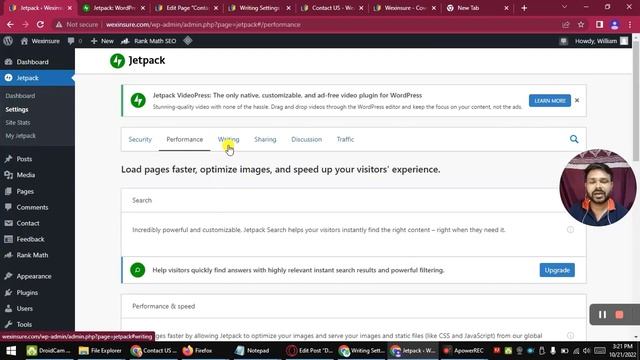Click the diamond icon in admin bar
Viewport: 640px width, 360px height.
188,40
